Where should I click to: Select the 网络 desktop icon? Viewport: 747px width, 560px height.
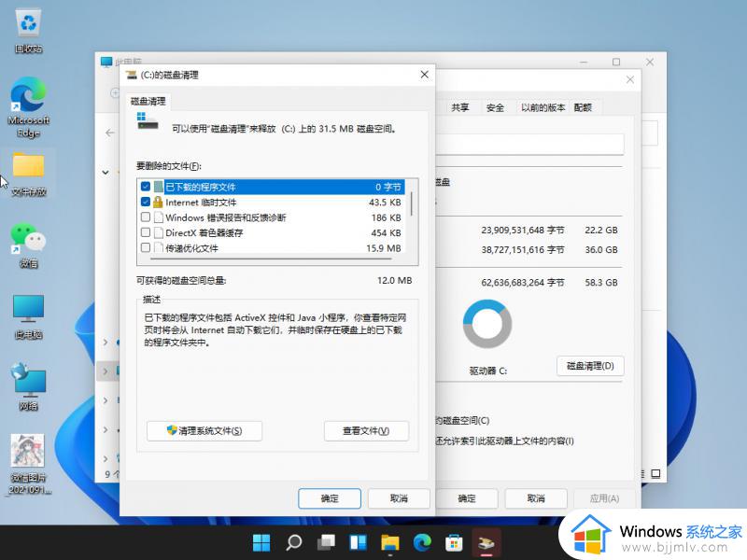point(29,386)
